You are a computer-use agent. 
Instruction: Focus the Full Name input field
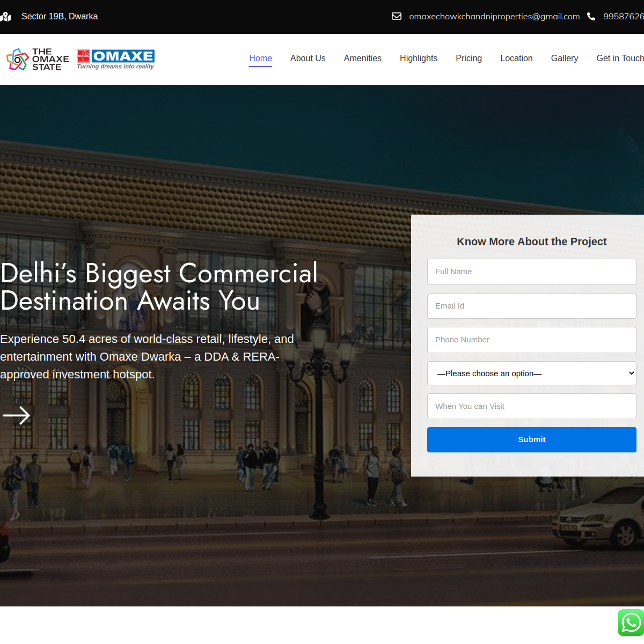click(531, 272)
